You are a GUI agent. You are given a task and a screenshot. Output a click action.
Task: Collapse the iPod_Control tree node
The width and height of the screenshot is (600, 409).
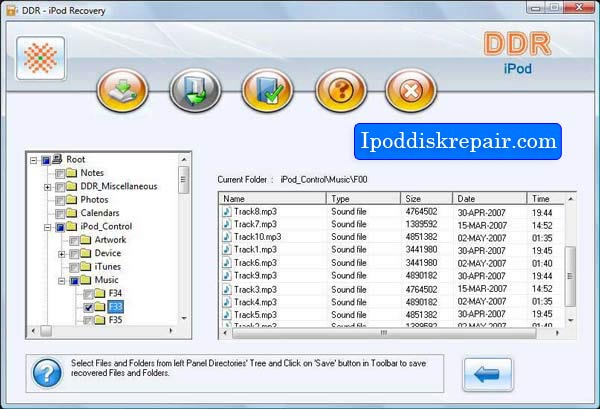click(x=47, y=227)
